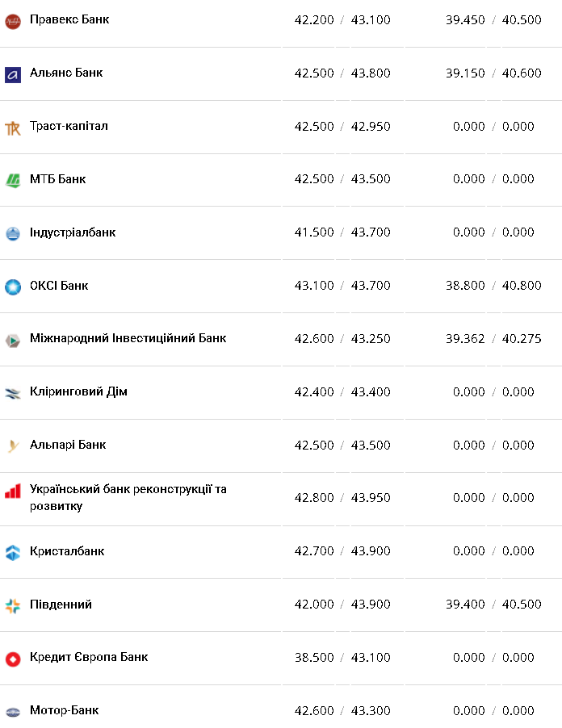Click the Правекс Банк logo icon

[x=13, y=20]
